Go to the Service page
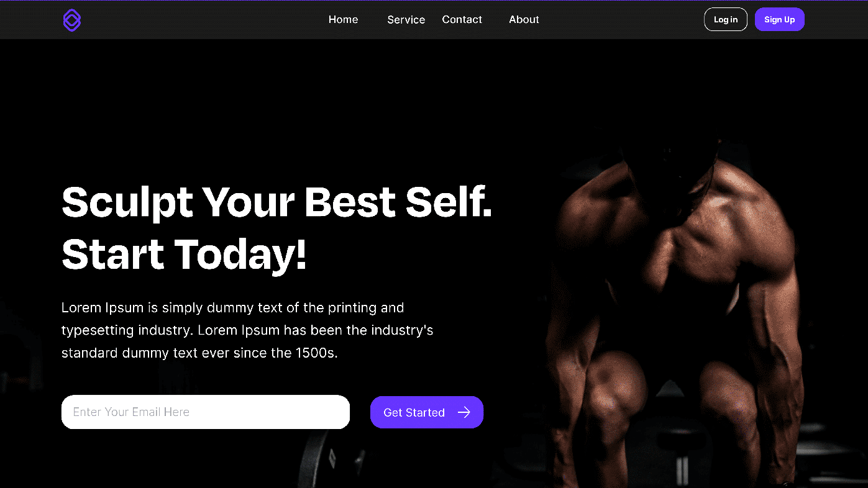This screenshot has height=488, width=868. (x=406, y=20)
